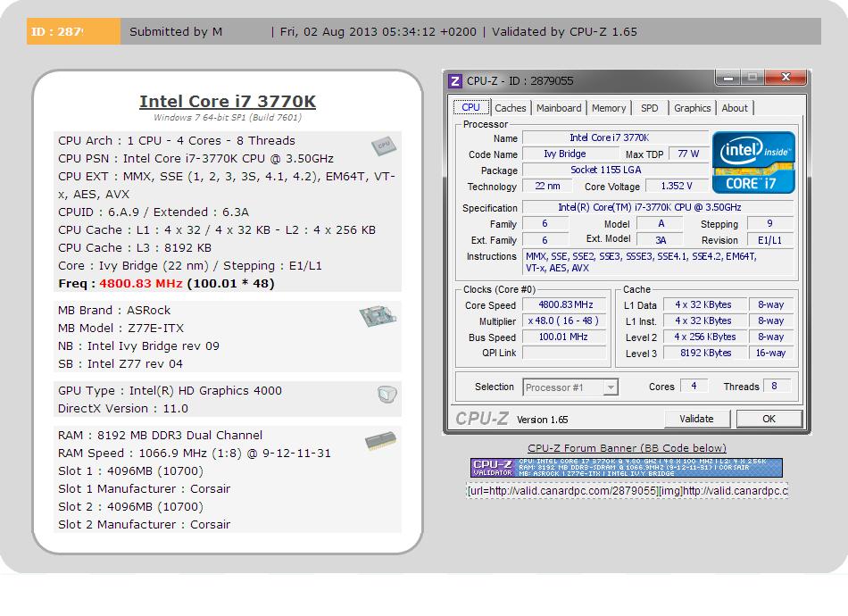Minimize the CPU-Z window
The height and width of the screenshot is (616, 848).
click(x=727, y=78)
